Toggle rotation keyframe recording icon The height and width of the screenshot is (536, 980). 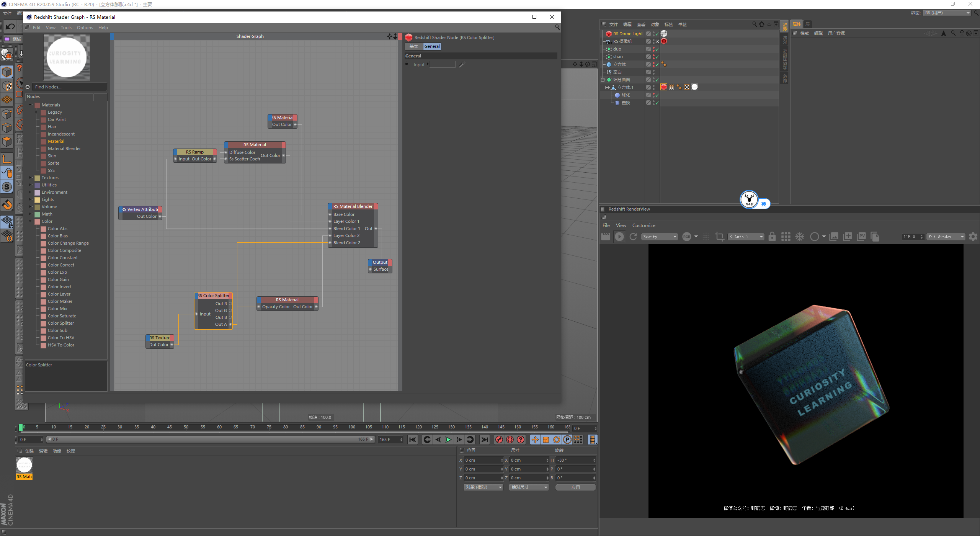pos(557,440)
